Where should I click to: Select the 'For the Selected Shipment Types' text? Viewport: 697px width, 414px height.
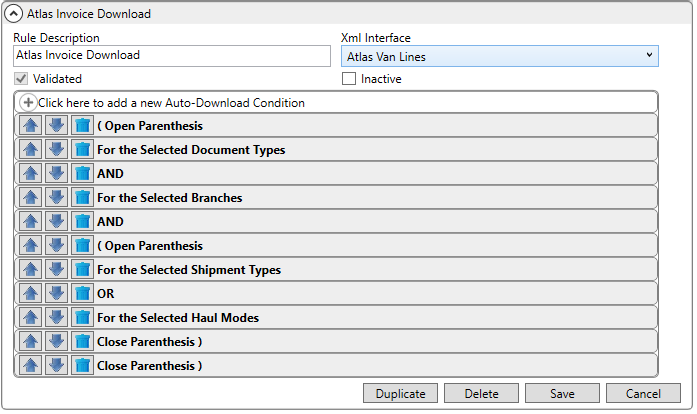tap(189, 270)
